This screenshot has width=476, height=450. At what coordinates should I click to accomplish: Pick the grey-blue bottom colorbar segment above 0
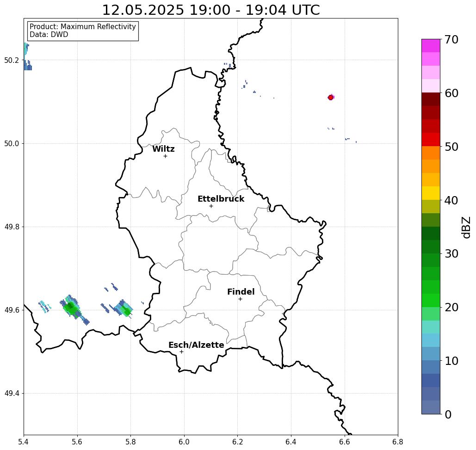tap(431, 407)
